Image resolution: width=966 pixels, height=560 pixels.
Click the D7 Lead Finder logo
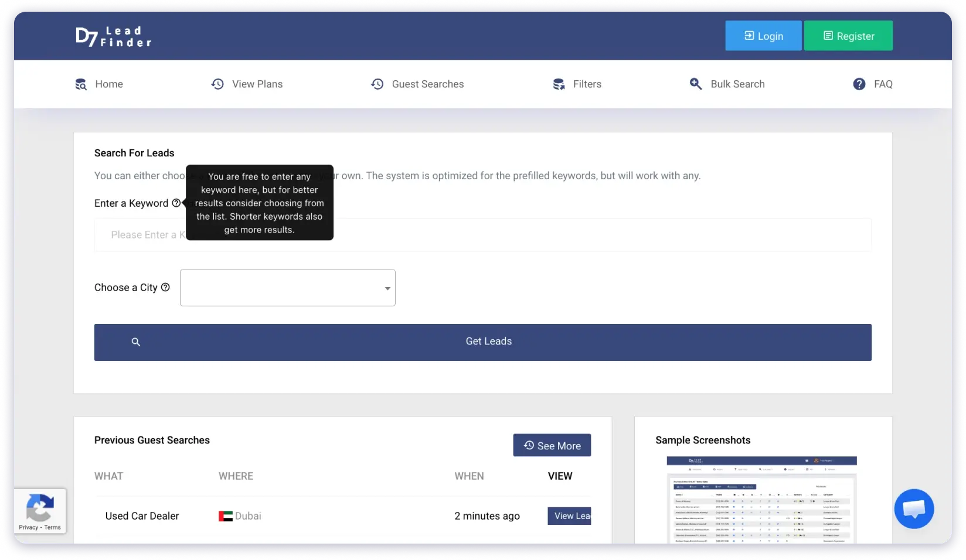coord(113,36)
